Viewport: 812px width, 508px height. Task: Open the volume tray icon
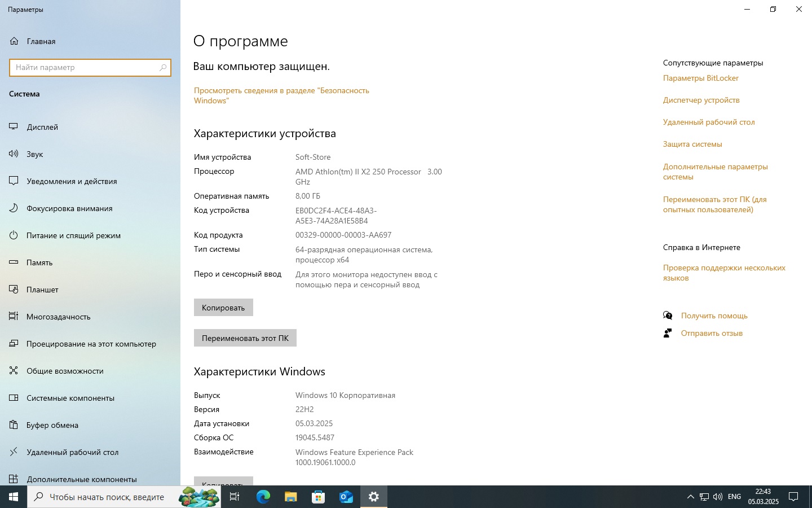coord(718,497)
